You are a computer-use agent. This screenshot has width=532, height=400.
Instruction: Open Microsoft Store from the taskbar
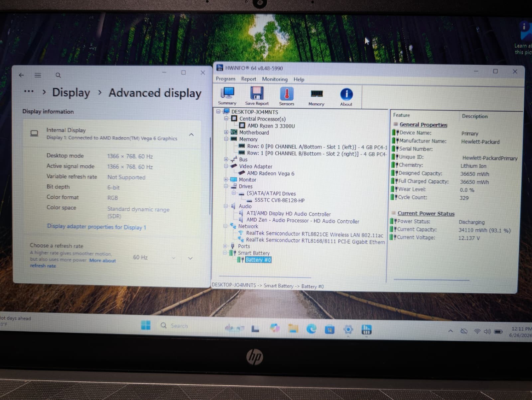pos(330,330)
